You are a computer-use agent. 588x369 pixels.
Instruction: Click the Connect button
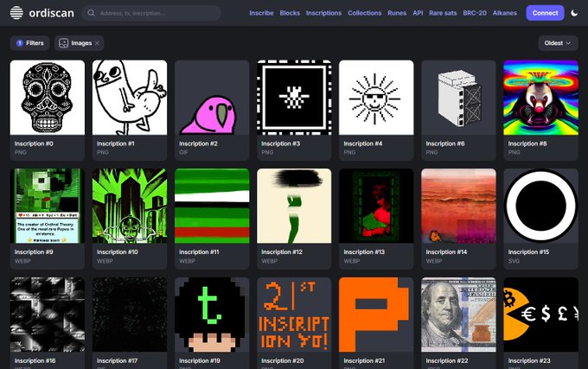[545, 13]
